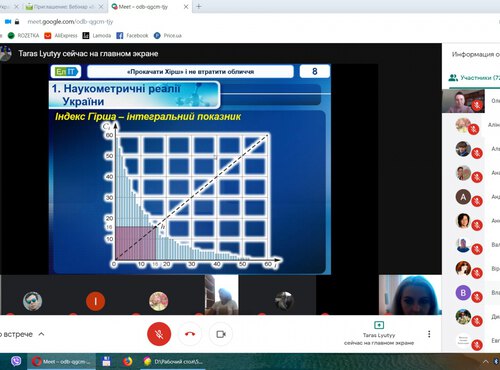Click the present screen icon above Taras Lyutyy

pos(379,325)
